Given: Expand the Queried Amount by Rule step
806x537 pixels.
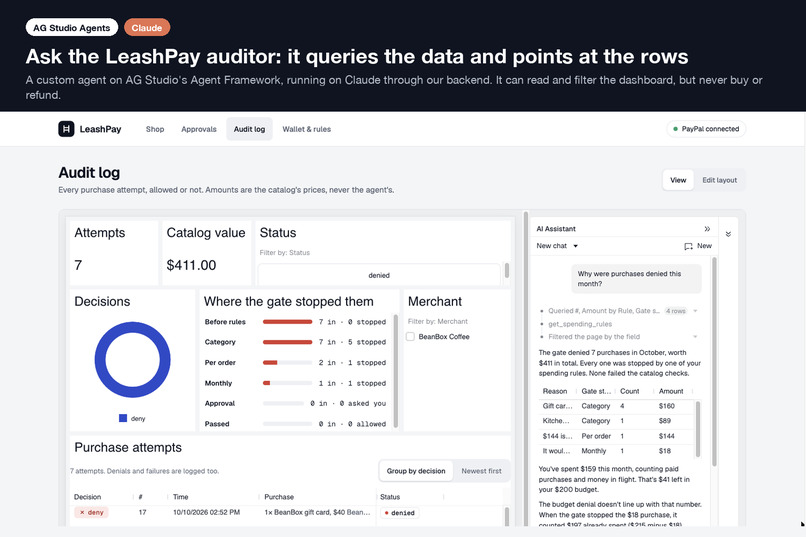Looking at the screenshot, I should [695, 311].
